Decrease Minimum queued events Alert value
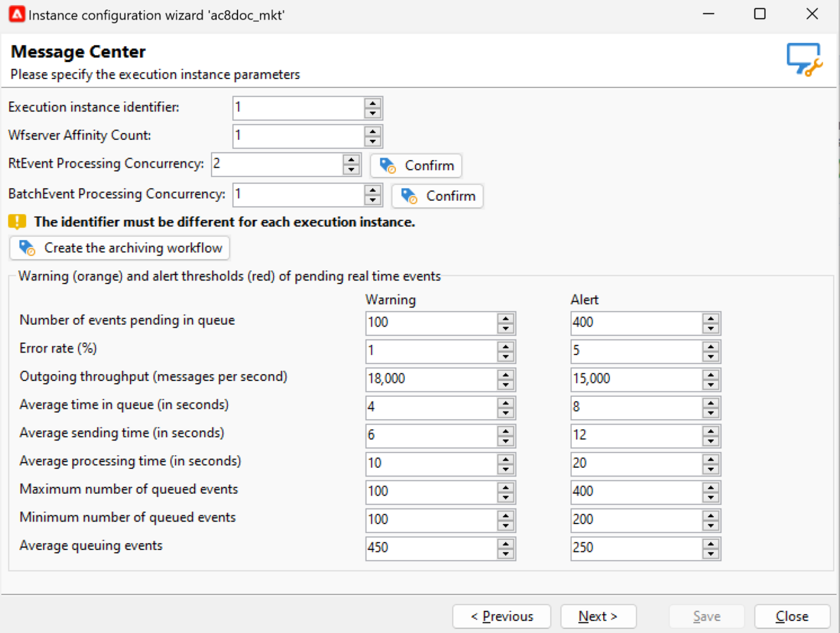This screenshot has height=633, width=840. [x=711, y=526]
